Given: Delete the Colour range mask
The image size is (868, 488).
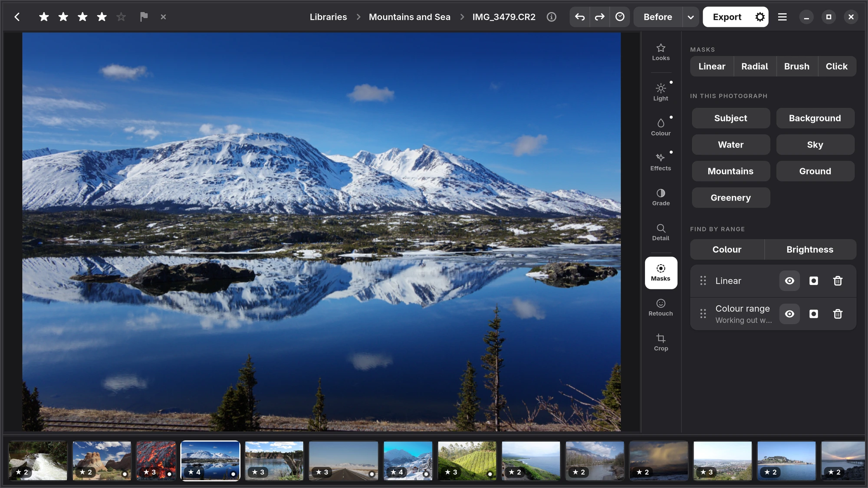Looking at the screenshot, I should click(838, 314).
